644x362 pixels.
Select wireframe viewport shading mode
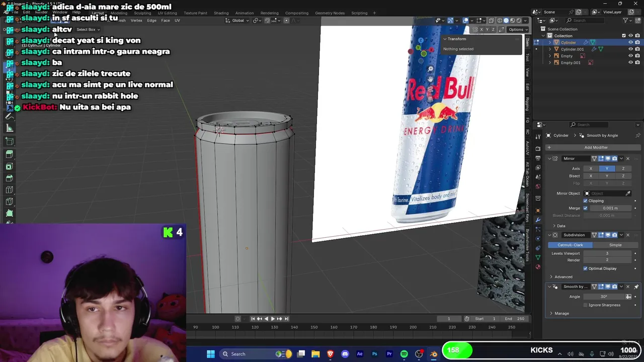pyautogui.click(x=499, y=21)
